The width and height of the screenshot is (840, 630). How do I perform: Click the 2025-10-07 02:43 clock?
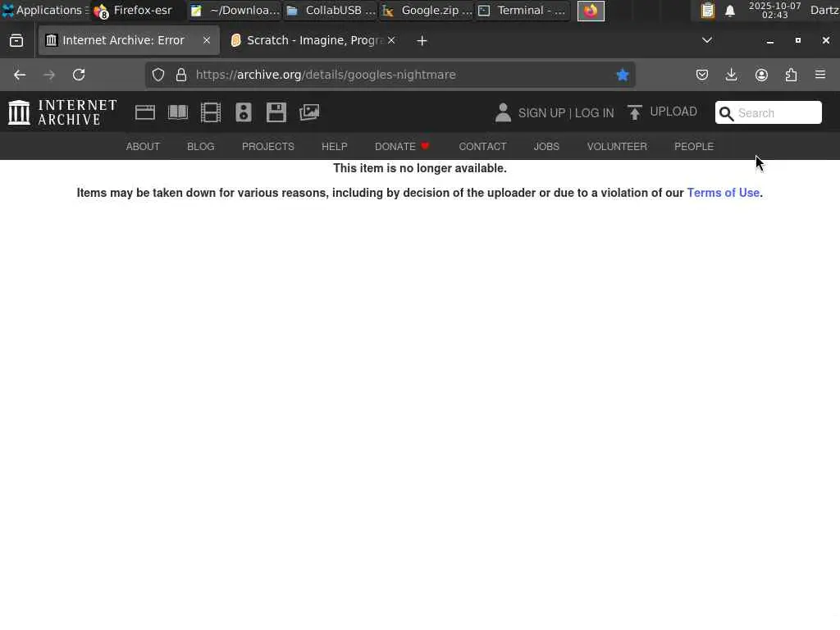(774, 10)
